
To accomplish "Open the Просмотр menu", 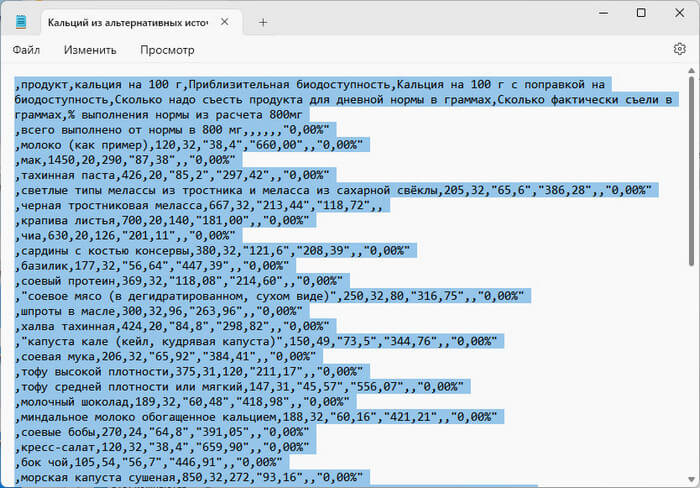I will click(167, 49).
